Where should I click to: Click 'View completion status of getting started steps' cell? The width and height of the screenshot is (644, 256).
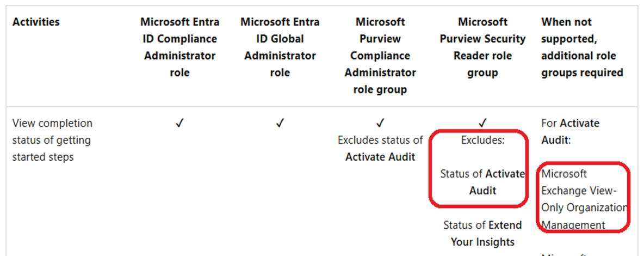(52, 140)
